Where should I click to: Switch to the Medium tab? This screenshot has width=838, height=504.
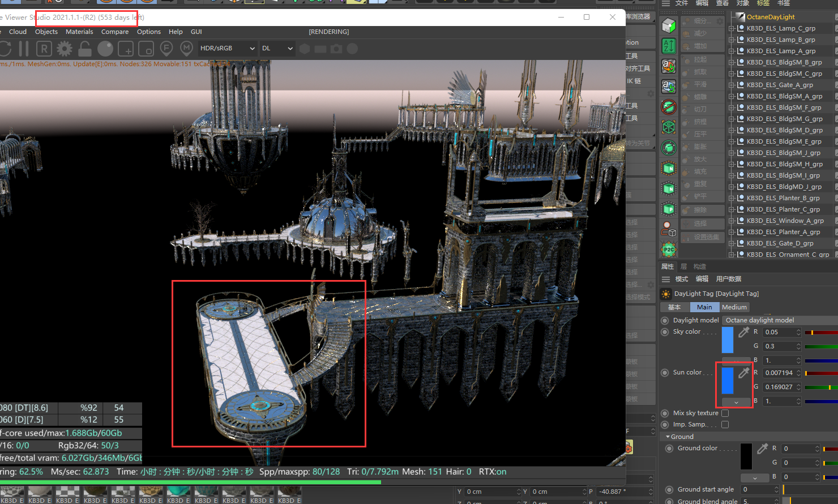point(734,307)
